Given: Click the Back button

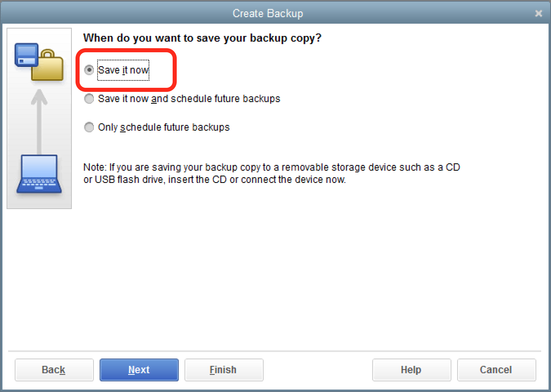Looking at the screenshot, I should click(54, 370).
